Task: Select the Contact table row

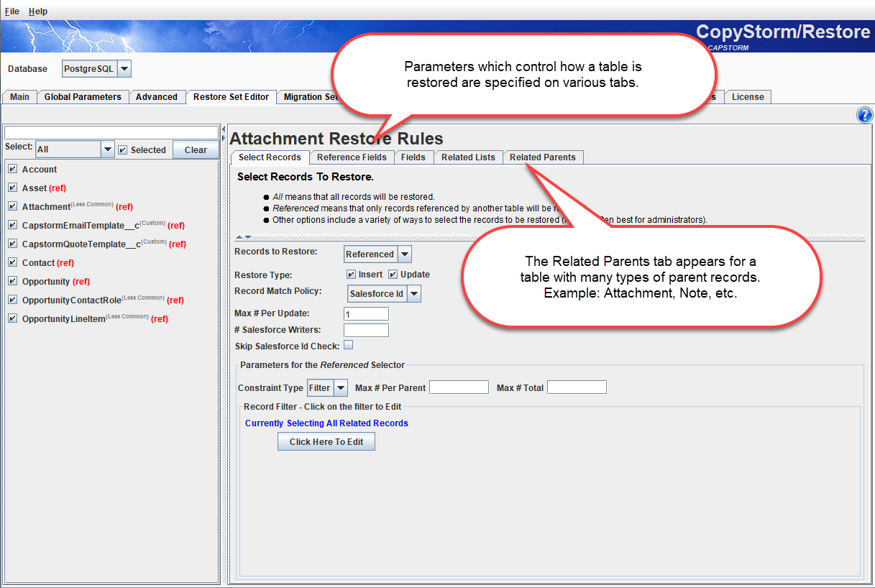Action: pos(48,262)
